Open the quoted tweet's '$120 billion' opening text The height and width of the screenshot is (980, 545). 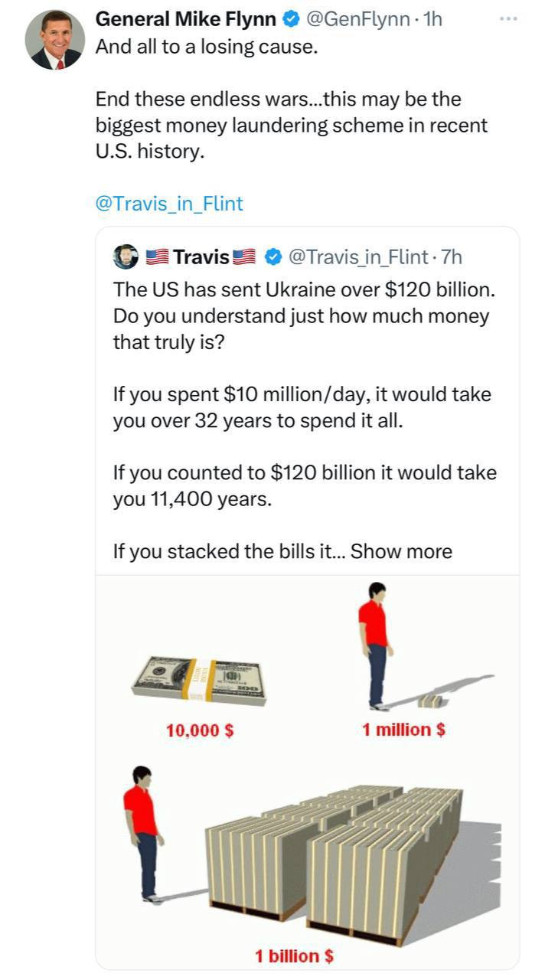(x=302, y=291)
